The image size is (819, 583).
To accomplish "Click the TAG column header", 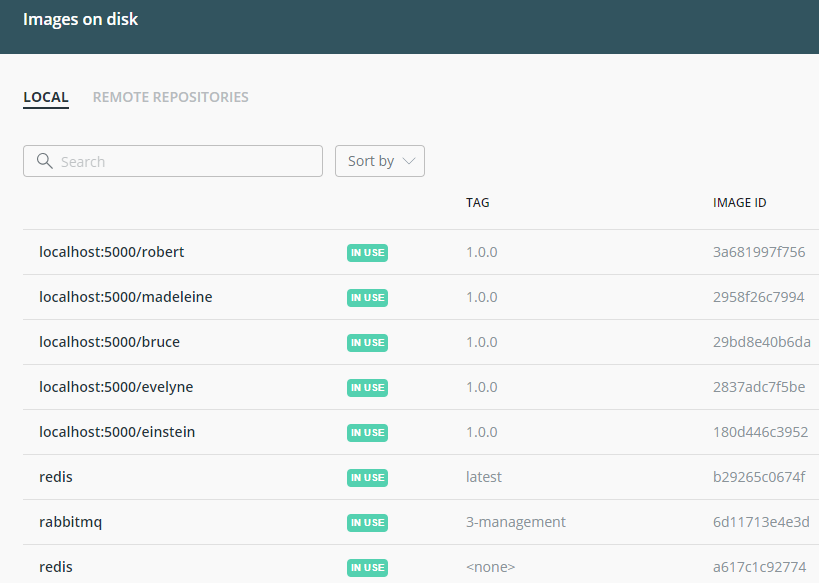I will tap(477, 203).
